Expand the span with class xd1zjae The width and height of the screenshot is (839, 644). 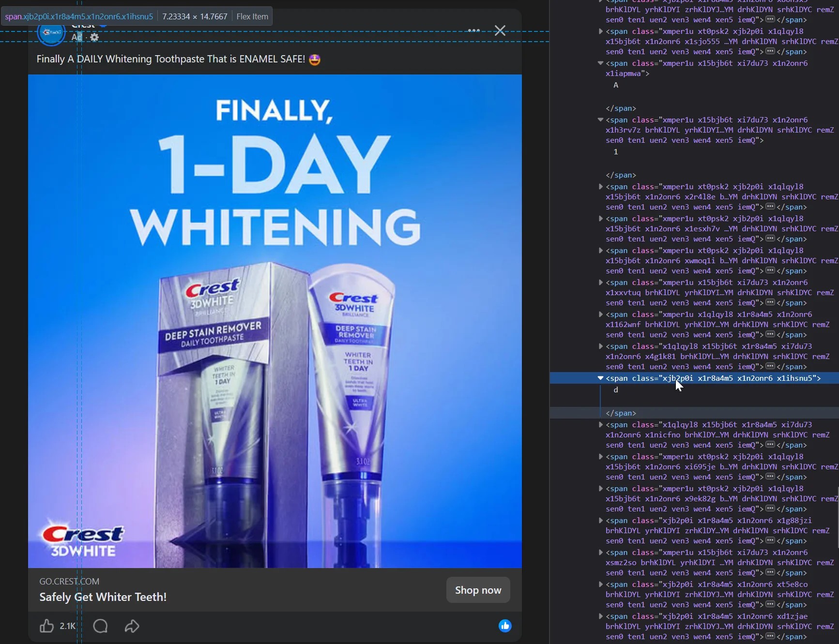[x=601, y=616]
